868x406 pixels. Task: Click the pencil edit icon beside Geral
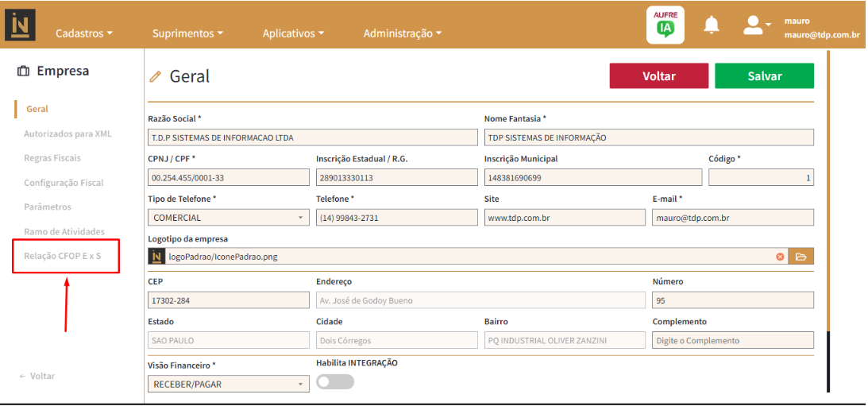click(156, 77)
